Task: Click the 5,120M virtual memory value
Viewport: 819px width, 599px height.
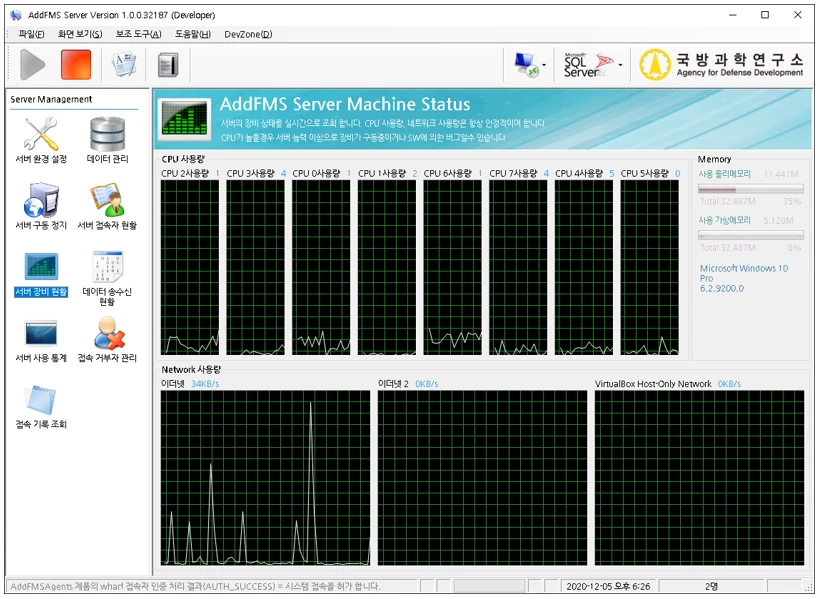Action: click(778, 221)
